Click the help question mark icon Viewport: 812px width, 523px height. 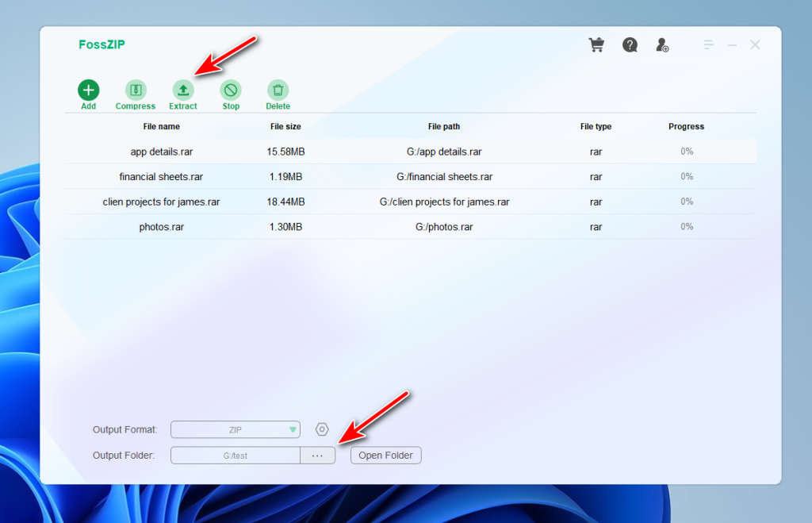click(630, 44)
